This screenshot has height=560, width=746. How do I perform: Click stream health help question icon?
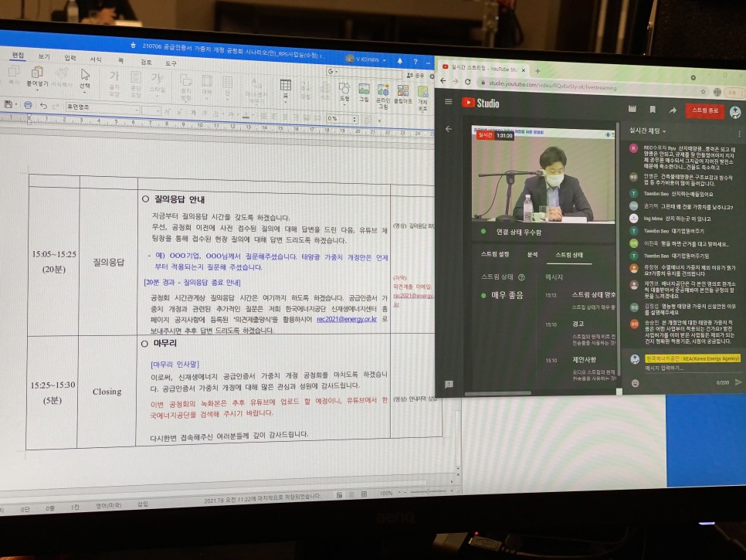coord(521,277)
